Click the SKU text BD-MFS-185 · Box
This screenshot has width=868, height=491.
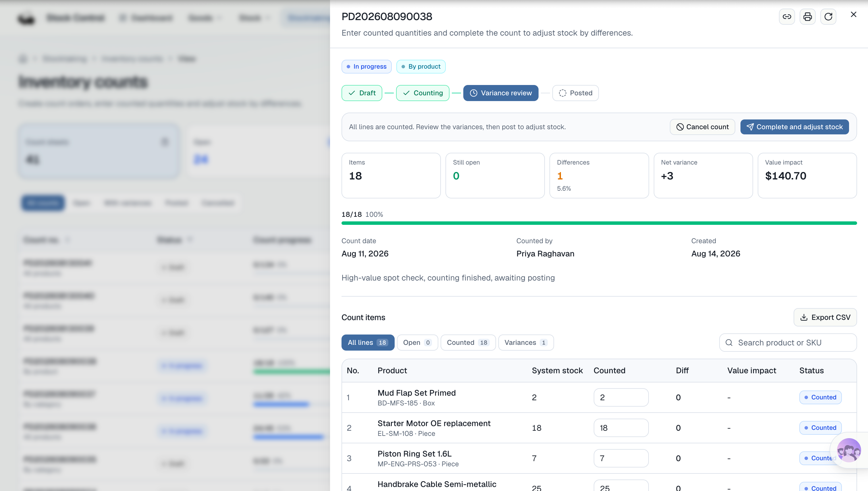406,403
